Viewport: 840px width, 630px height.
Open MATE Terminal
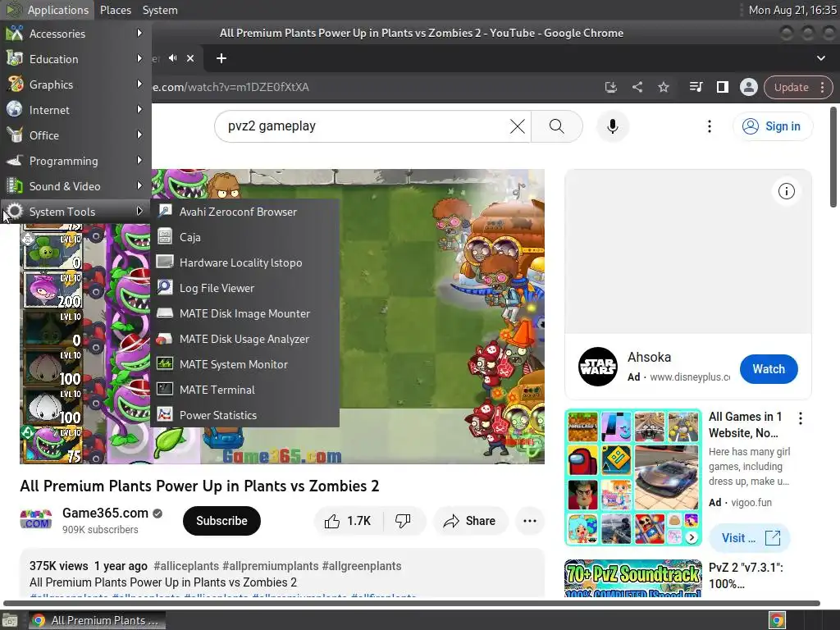[x=245, y=390]
